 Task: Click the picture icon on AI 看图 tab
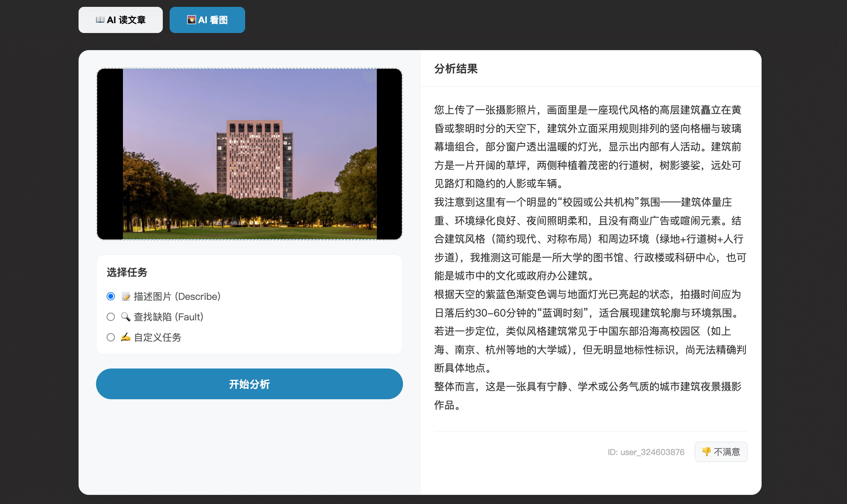coord(191,20)
